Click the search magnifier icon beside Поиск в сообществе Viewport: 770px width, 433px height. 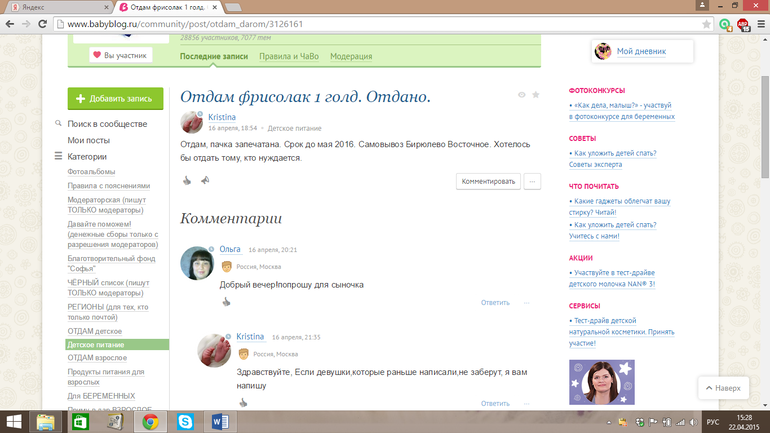point(59,124)
